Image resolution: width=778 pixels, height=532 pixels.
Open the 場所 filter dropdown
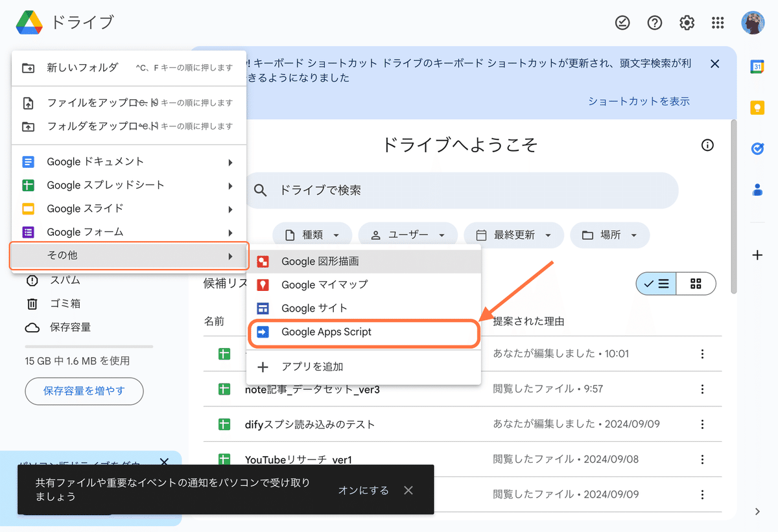pyautogui.click(x=609, y=235)
